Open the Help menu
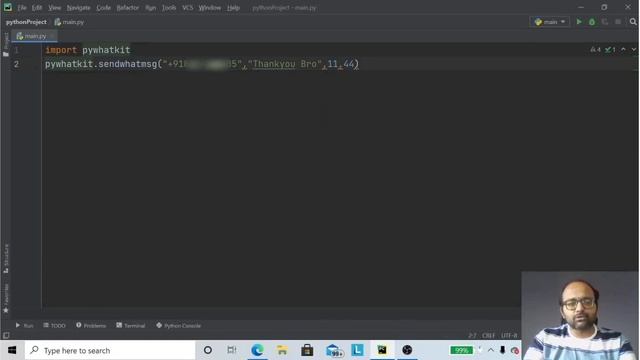Screen dimensions: 640x360 (x=233, y=8)
